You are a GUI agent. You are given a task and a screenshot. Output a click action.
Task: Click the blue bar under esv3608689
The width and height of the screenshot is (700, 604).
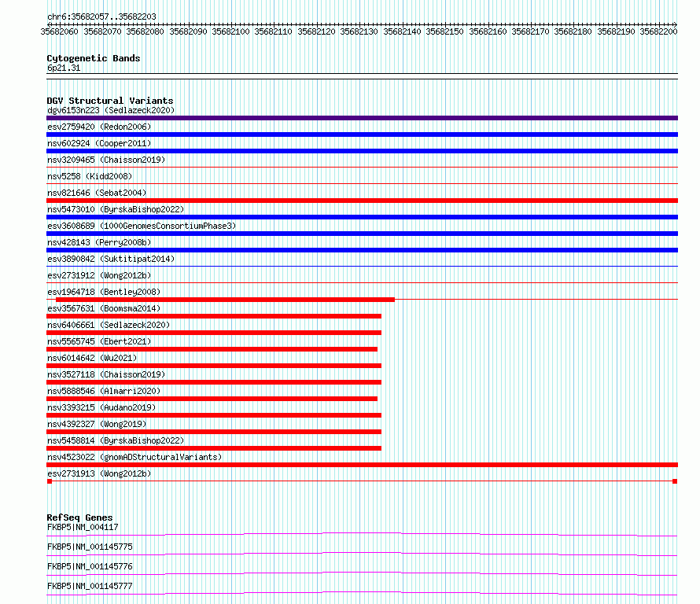[362, 234]
